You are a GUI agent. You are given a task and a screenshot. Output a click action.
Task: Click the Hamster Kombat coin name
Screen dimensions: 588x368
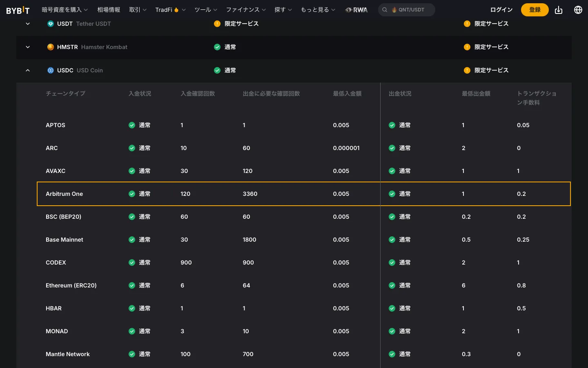click(x=104, y=47)
